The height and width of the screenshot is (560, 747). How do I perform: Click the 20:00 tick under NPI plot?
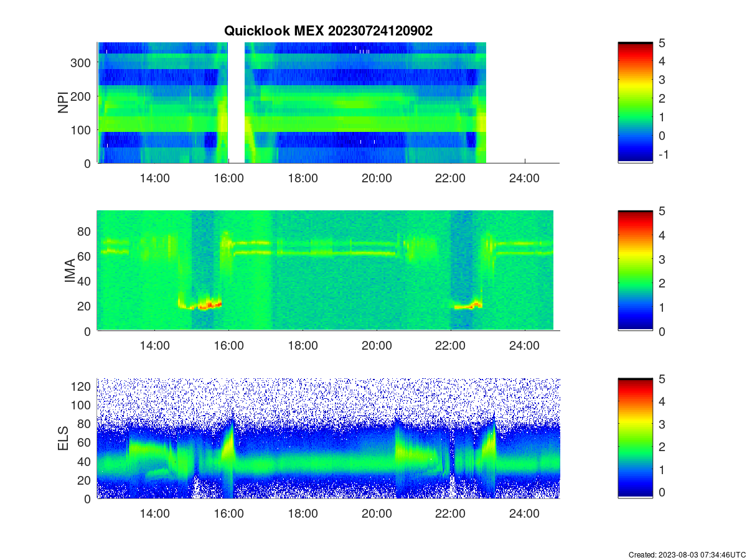click(377, 177)
